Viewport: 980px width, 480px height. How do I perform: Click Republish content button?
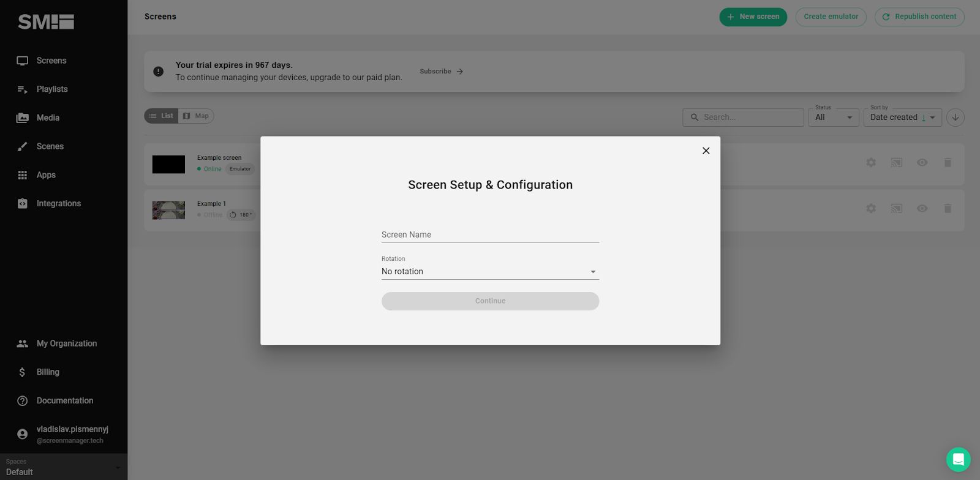pyautogui.click(x=919, y=17)
